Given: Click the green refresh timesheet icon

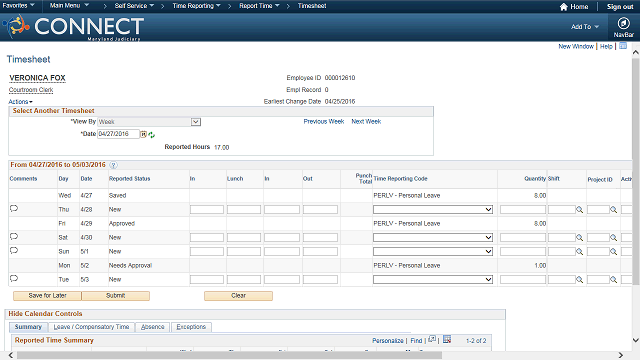Looking at the screenshot, I should pos(151,135).
